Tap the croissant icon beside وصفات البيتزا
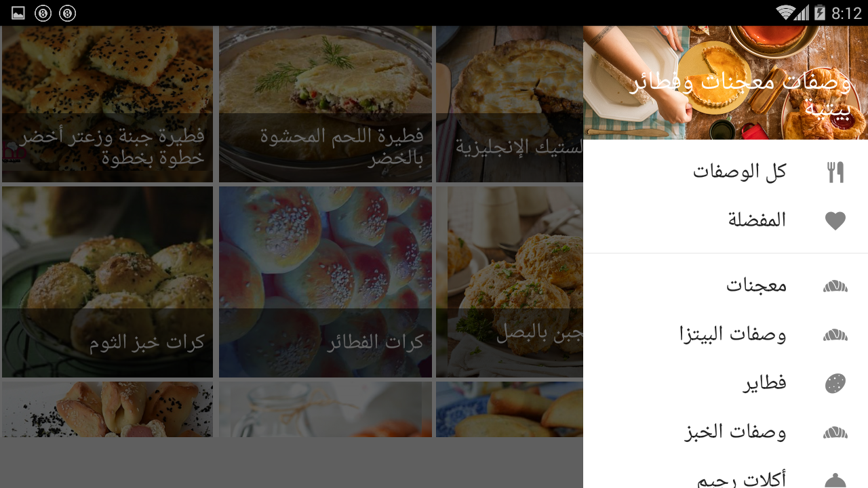 coord(835,335)
